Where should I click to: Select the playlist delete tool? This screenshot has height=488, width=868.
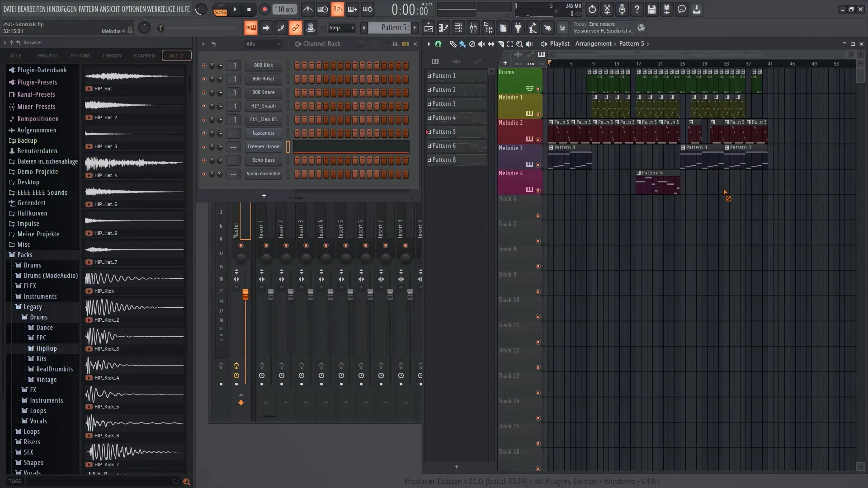472,44
